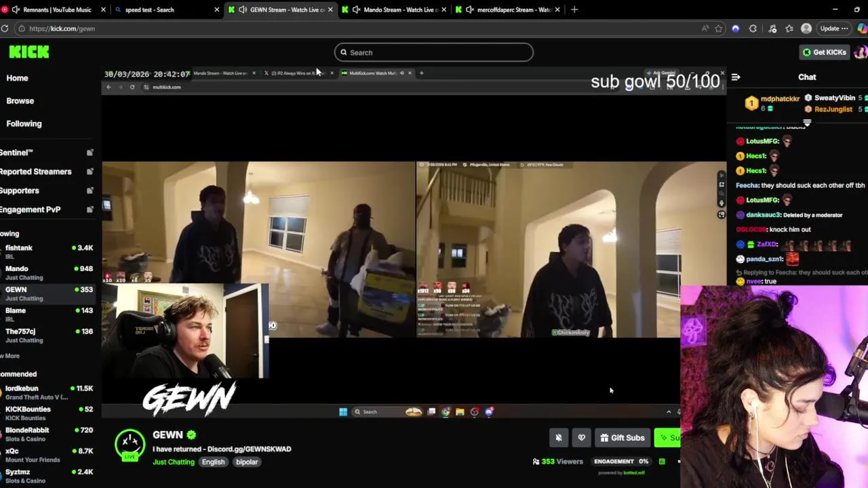Open xQc recommended channel

coord(47,455)
